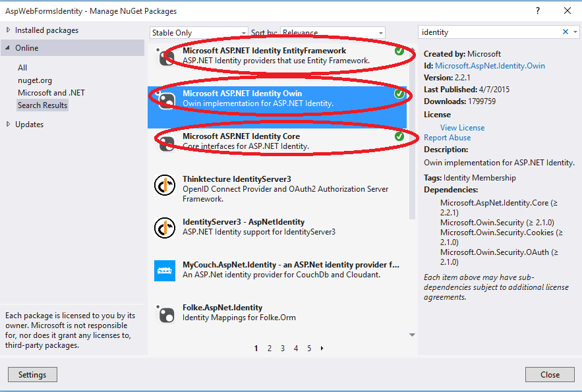This screenshot has width=582, height=392.
Task: Open the Report Abuse link
Action: click(448, 138)
